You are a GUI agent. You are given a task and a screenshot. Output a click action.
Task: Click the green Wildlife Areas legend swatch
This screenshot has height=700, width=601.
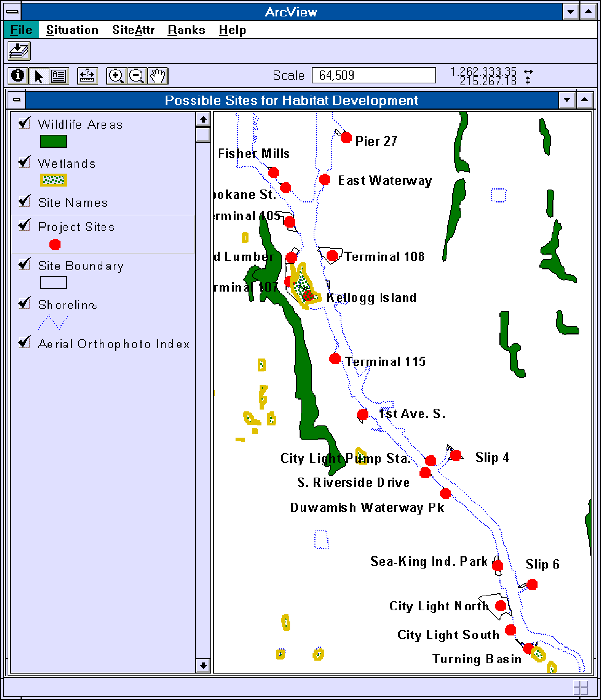53,141
